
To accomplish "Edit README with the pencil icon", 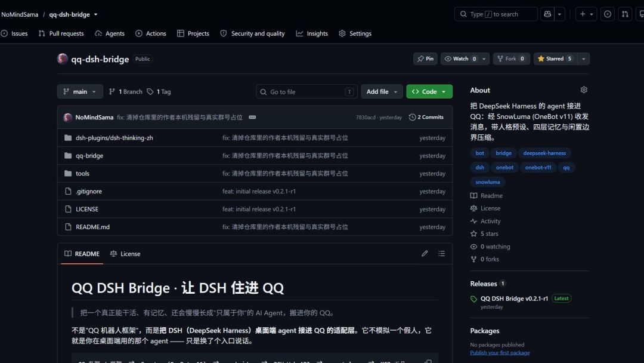I will [425, 253].
